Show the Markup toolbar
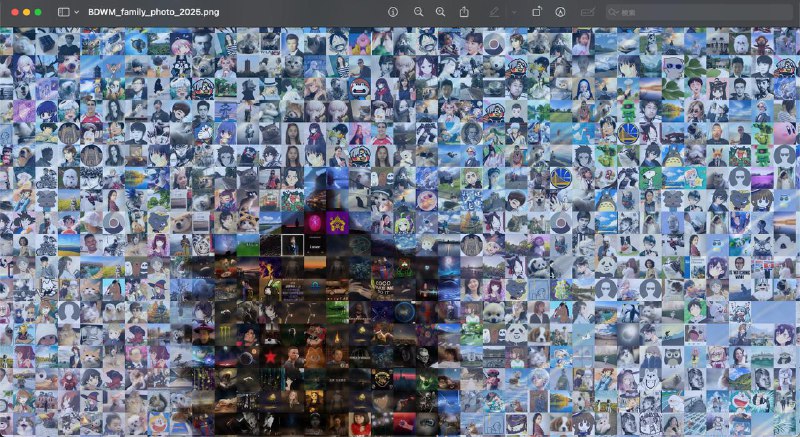The image size is (800, 437). click(x=559, y=12)
